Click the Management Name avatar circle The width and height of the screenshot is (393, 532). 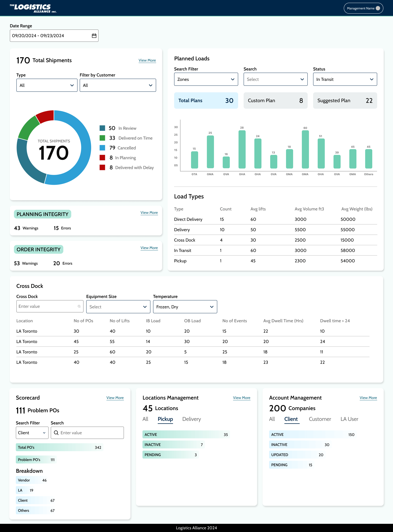tap(378, 8)
